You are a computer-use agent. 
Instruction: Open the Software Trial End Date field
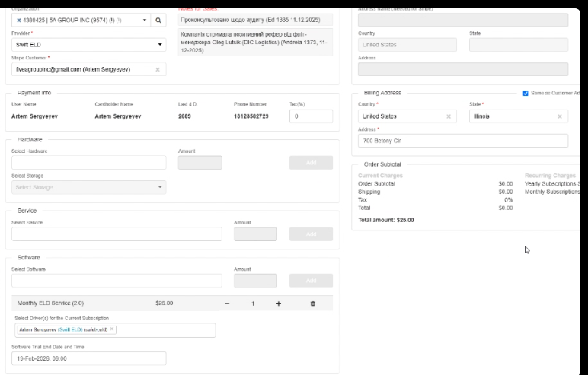(89, 358)
